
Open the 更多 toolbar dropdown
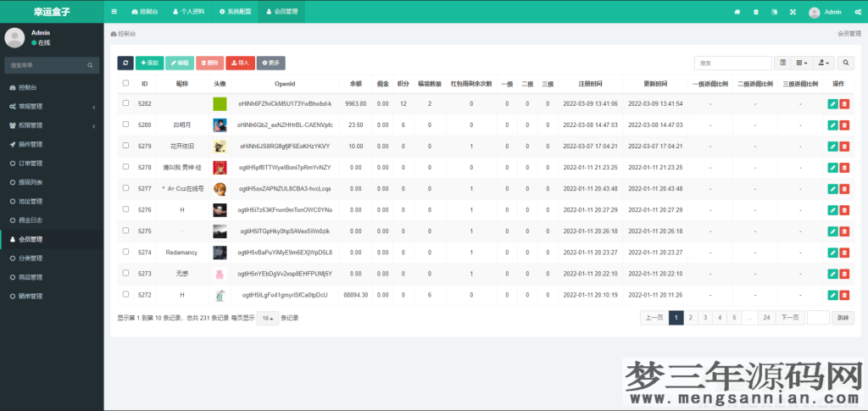[270, 63]
